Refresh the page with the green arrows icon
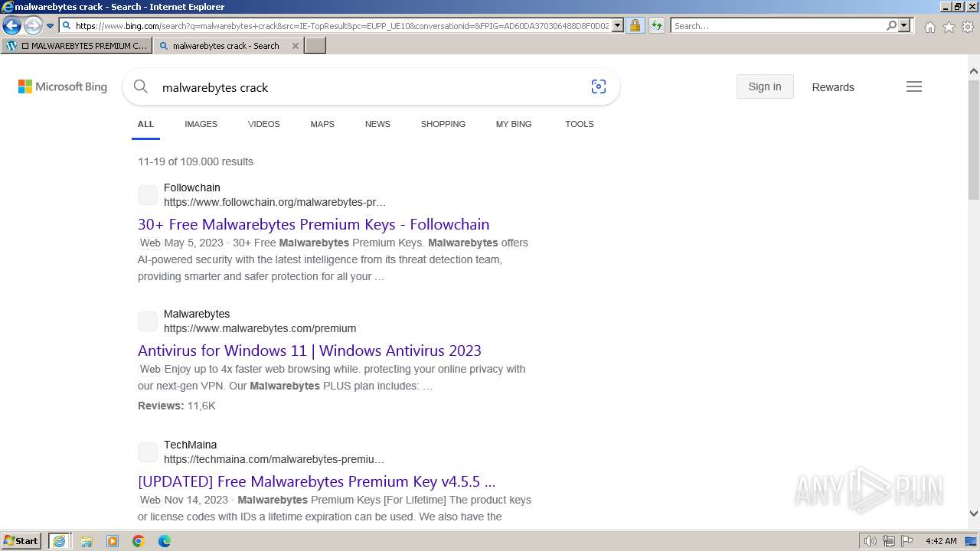Image resolution: width=980 pixels, height=551 pixels. coord(657,26)
